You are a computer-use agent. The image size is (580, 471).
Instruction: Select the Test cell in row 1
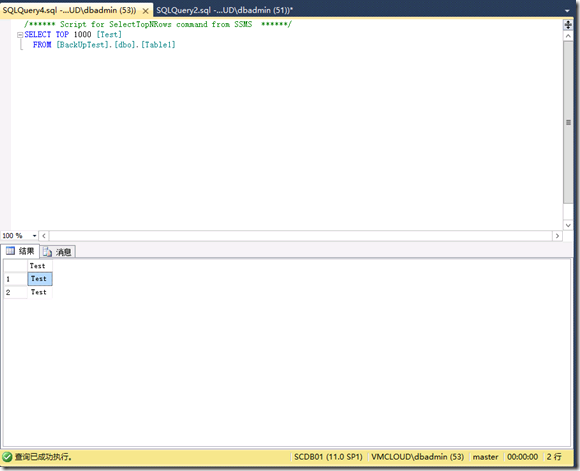(x=40, y=279)
